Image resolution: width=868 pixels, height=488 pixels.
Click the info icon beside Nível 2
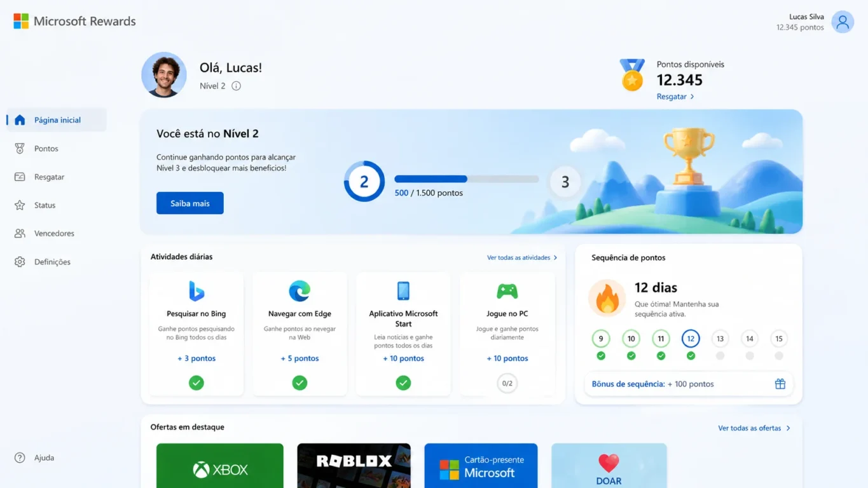pos(236,86)
